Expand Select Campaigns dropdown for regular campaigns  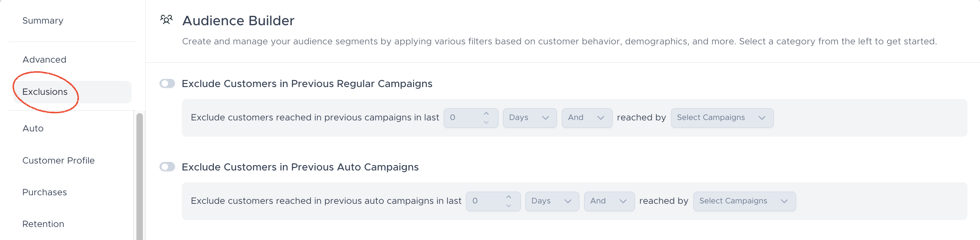tap(722, 118)
